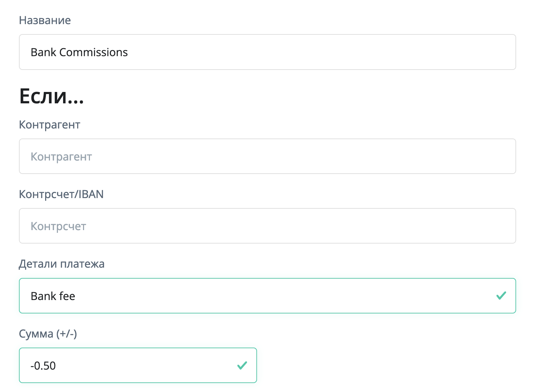Click the "Детали платежа" label
This screenshot has width=543, height=392.
tap(62, 264)
